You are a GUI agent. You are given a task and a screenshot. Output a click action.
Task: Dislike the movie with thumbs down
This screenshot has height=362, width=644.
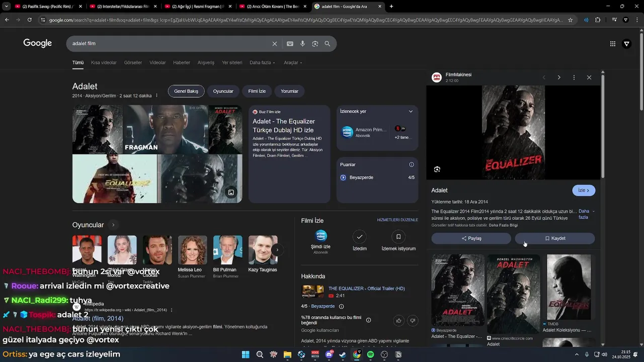(x=413, y=320)
